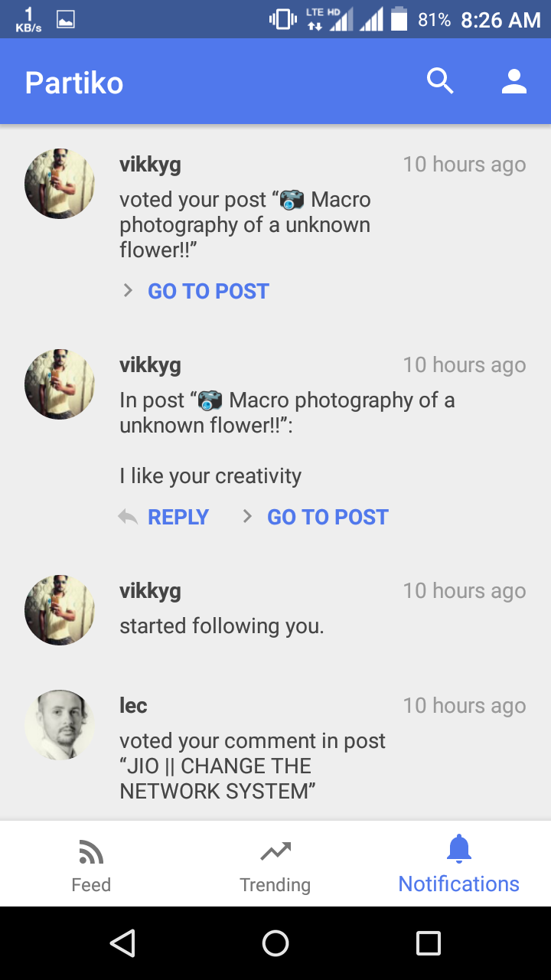Tap the Android home circle
Screen dimensions: 551x980
point(275,943)
